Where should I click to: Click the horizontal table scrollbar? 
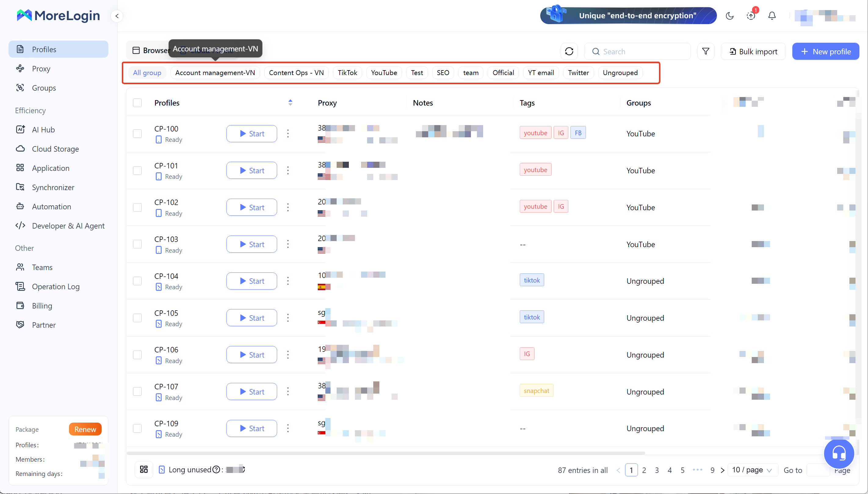(386, 453)
